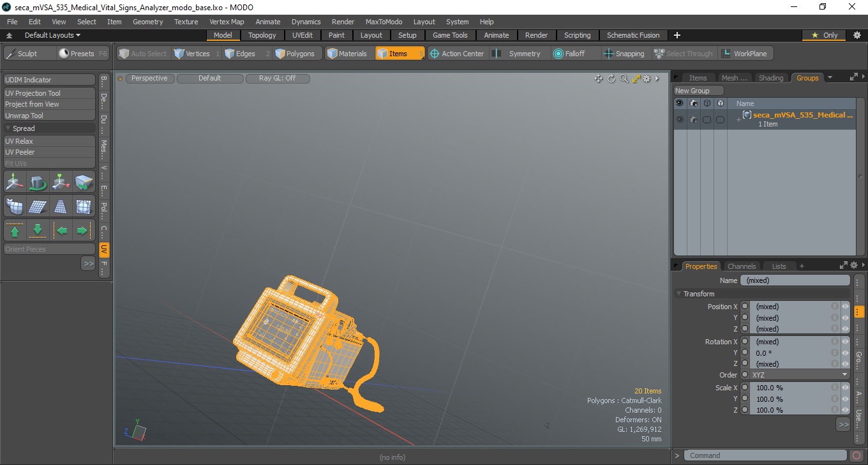
Task: Open viewport settings gear icon
Action: [647, 79]
